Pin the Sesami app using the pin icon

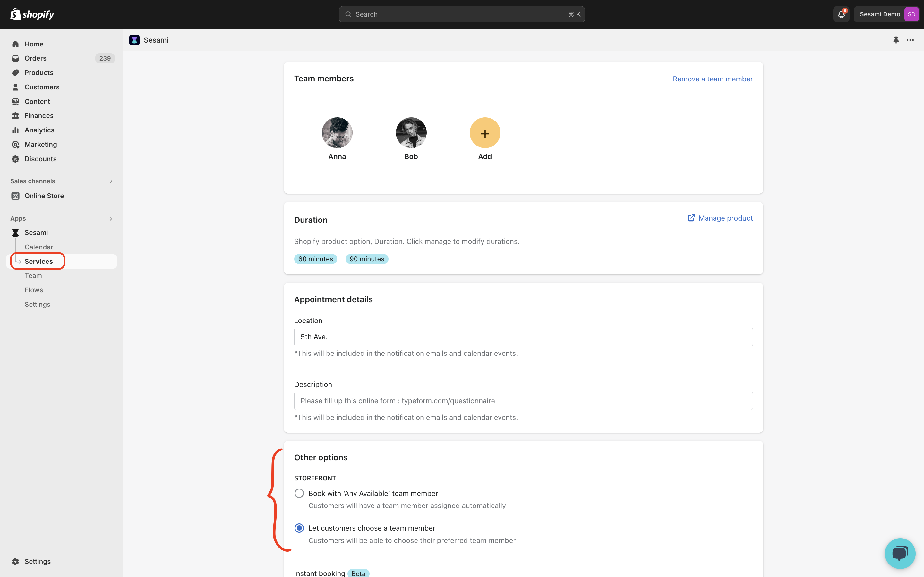point(896,40)
